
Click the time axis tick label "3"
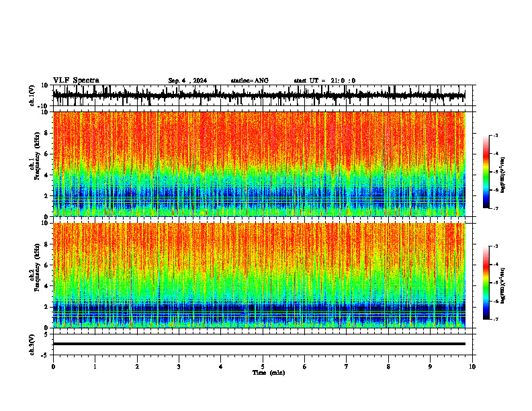point(179,367)
